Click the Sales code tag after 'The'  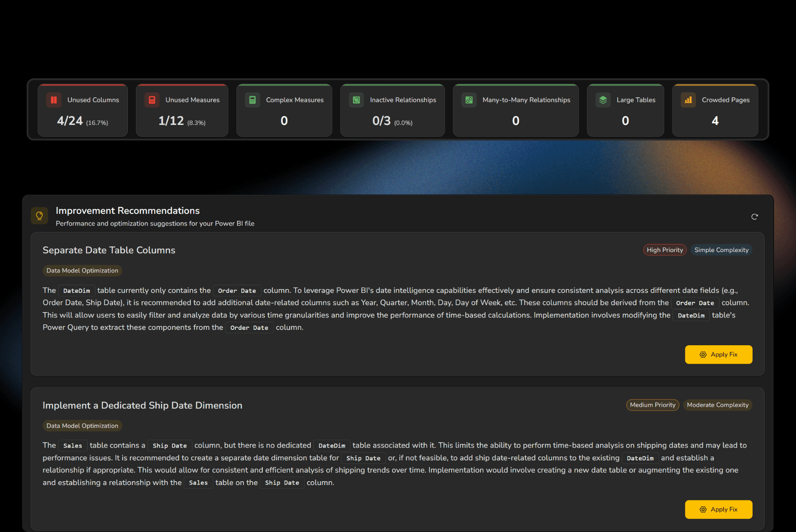tap(73, 445)
